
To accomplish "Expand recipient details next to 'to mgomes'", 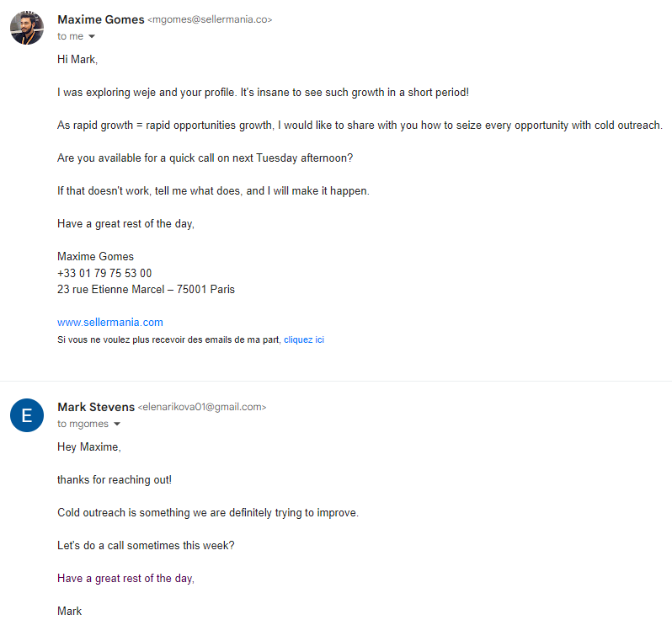I will coord(117,424).
